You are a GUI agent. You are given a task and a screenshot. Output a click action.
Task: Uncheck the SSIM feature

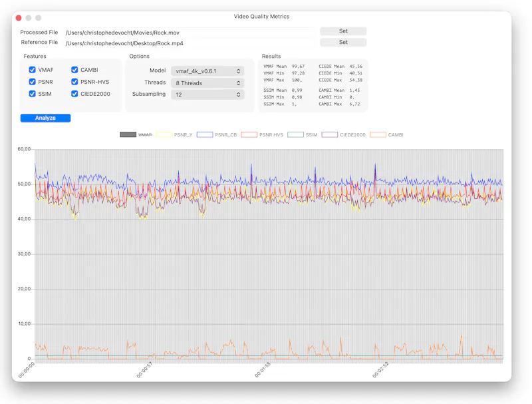tap(32, 94)
